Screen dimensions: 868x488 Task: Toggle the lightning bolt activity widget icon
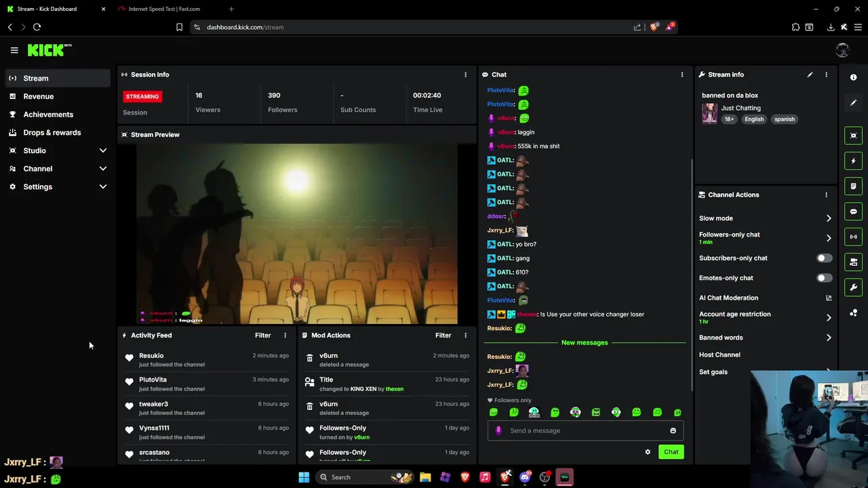coord(854,161)
